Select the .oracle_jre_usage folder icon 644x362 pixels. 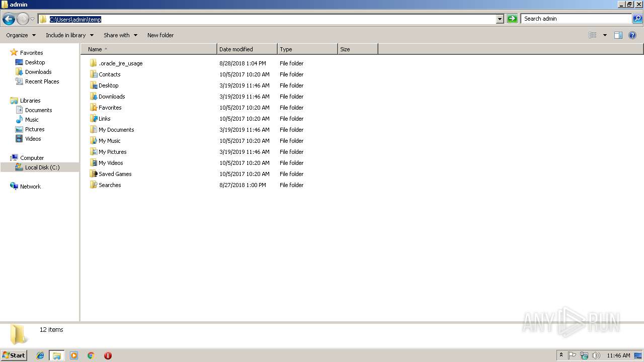93,63
